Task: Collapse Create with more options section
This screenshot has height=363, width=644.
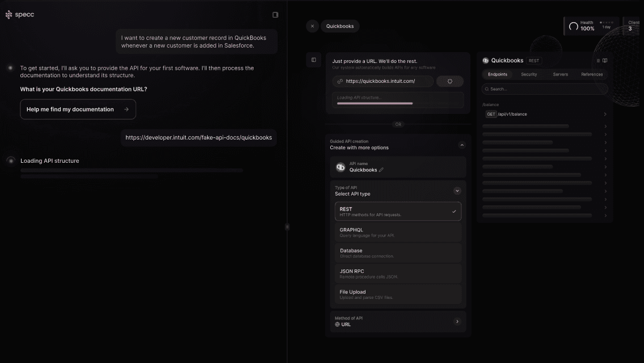Action: 462,145
